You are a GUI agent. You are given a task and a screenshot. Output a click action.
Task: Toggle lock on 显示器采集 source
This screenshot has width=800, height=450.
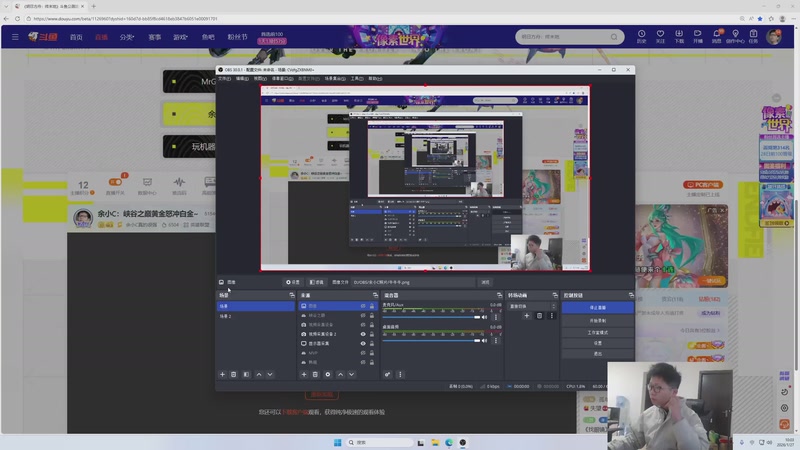pos(372,343)
